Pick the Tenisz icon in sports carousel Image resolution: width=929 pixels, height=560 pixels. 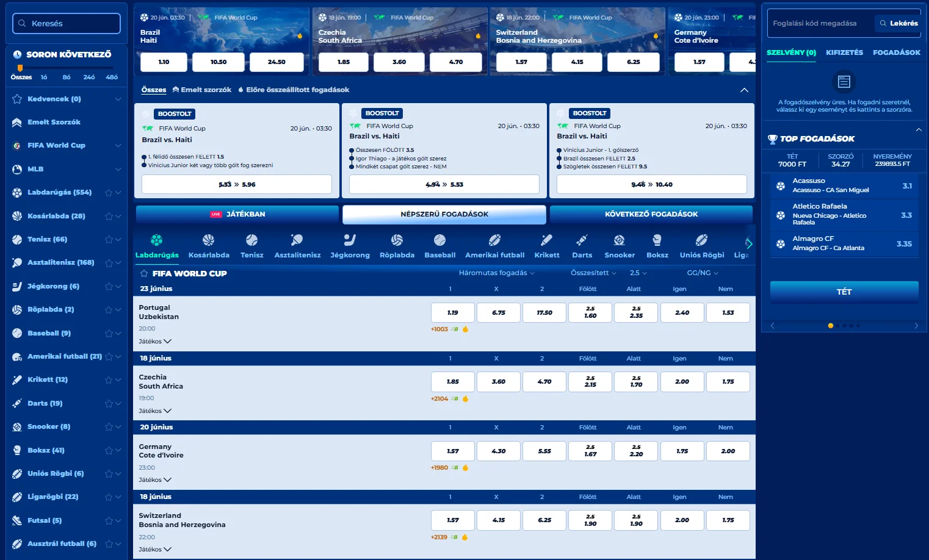(x=251, y=240)
